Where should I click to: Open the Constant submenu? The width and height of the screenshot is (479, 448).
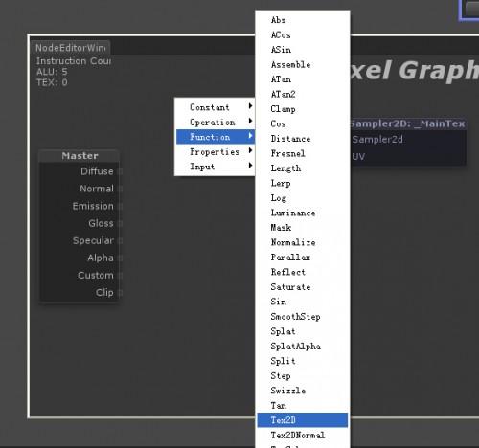pyautogui.click(x=215, y=107)
